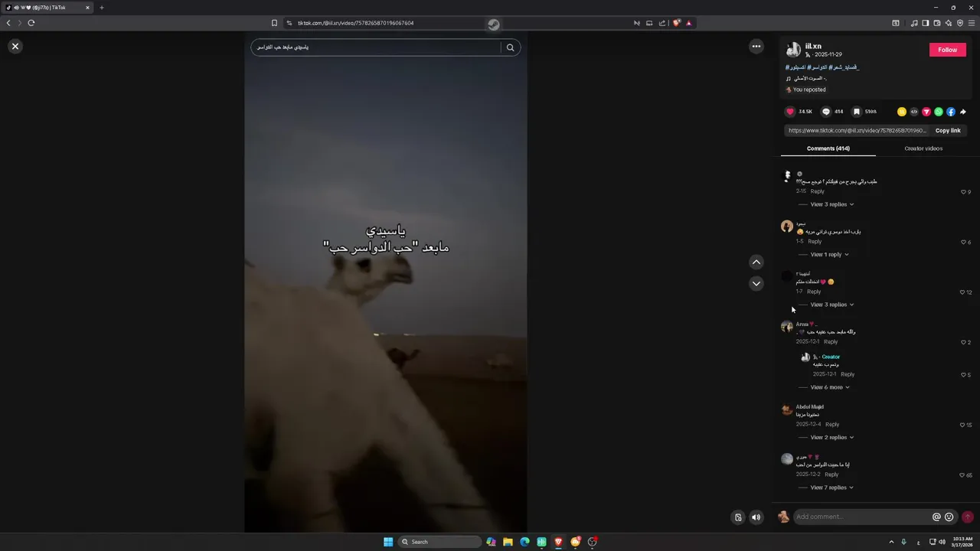
Task: Mute the video with speaker icon
Action: 756,517
